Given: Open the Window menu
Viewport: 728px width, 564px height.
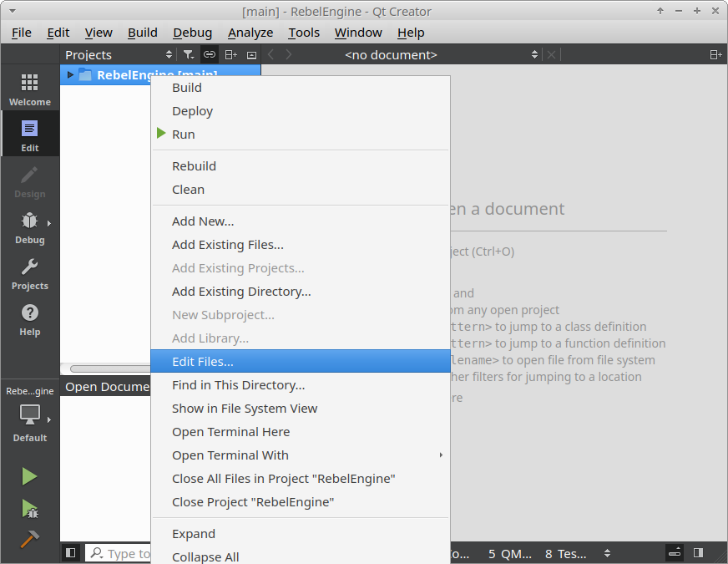Looking at the screenshot, I should [x=358, y=33].
